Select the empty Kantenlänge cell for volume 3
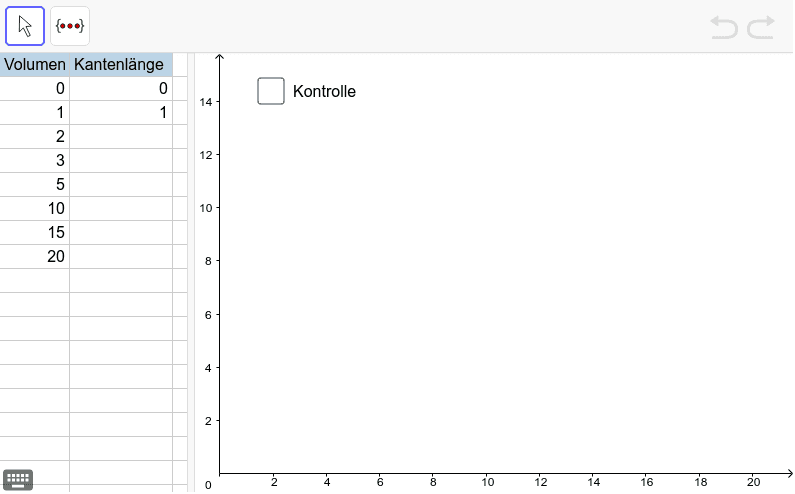Screen dimensions: 795x494 [x=120, y=161]
